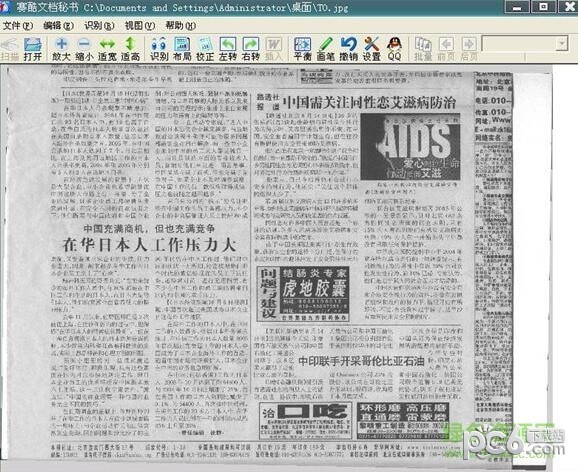Click the 布局 layout icon
Screen dimensions: 578x472
point(182,49)
